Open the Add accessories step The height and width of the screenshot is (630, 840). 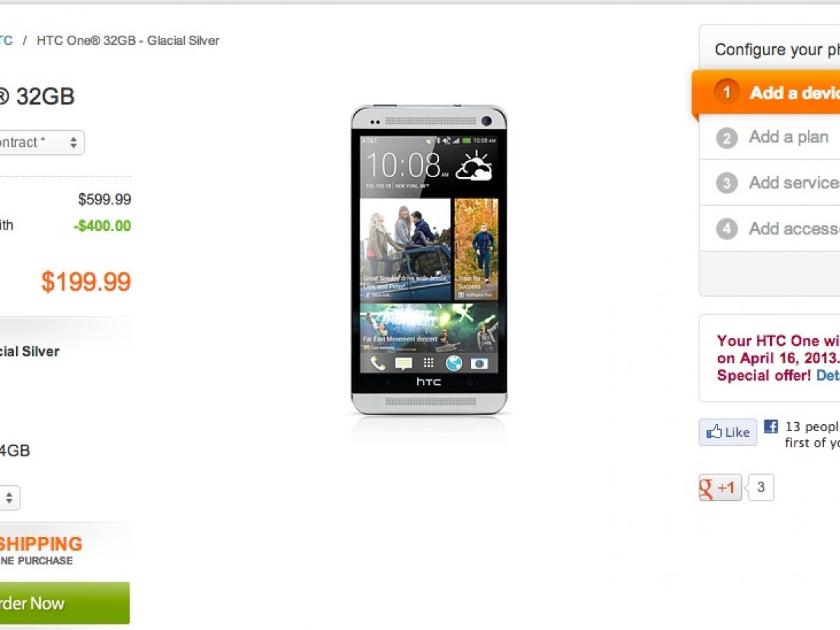pos(794,228)
